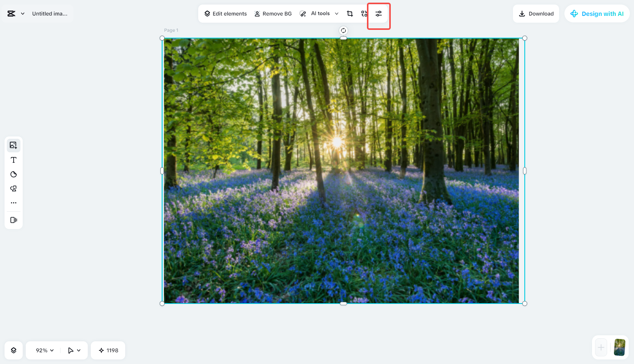Click the replace image icon beside Crop
The height and width of the screenshot is (364, 634).
[364, 14]
